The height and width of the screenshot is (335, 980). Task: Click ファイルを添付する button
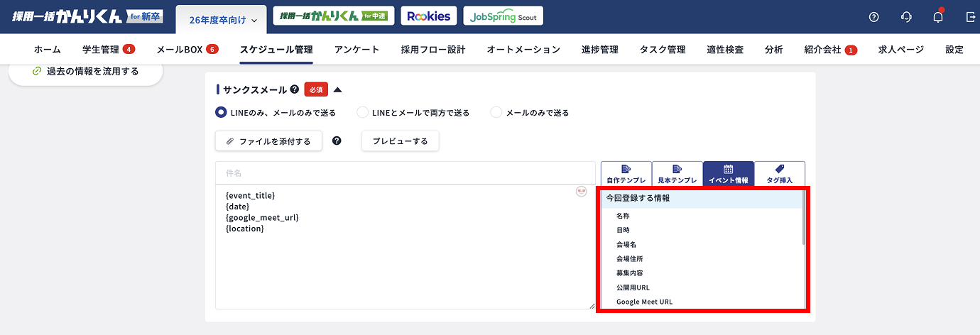(x=268, y=141)
